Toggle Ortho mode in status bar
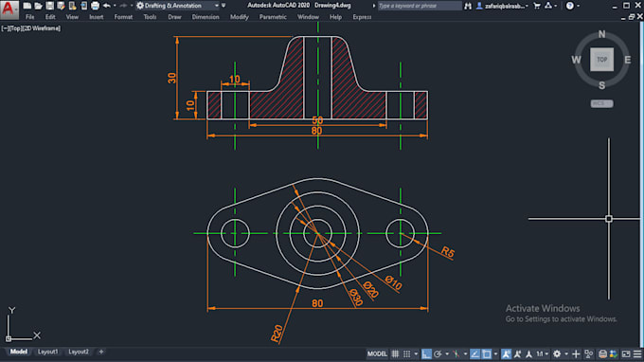Image resolution: width=644 pixels, height=362 pixels. tap(426, 353)
